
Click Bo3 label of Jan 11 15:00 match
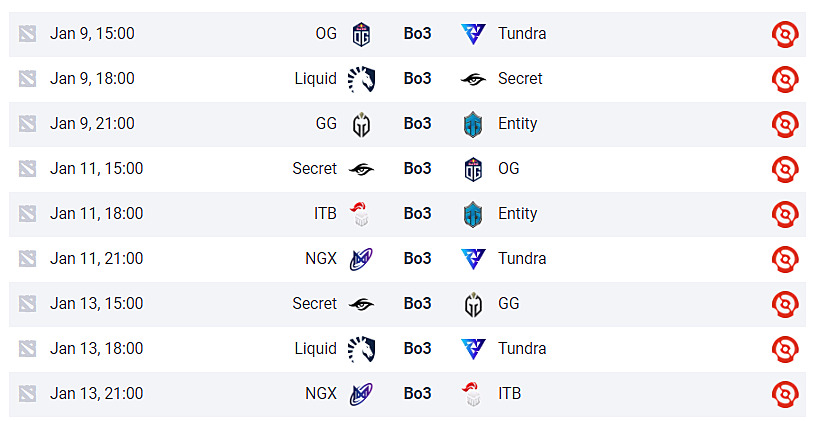pos(417,169)
